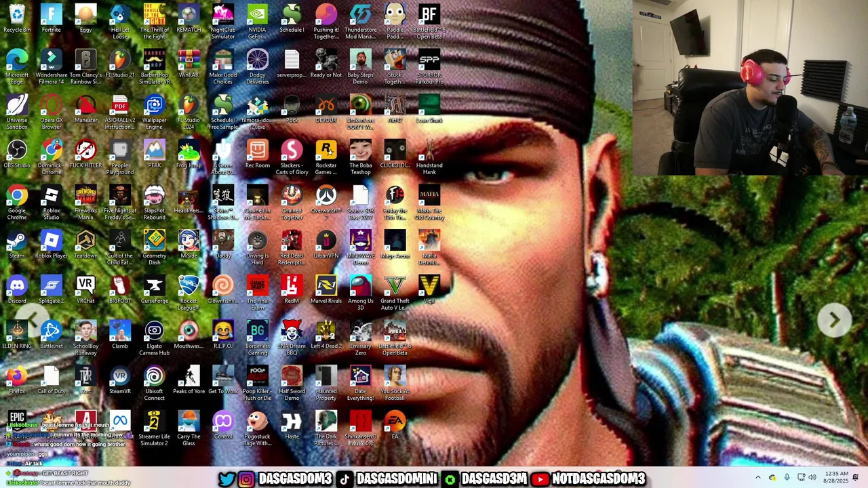
Task: Launch the Vigil desktop shortcut
Action: click(x=429, y=289)
